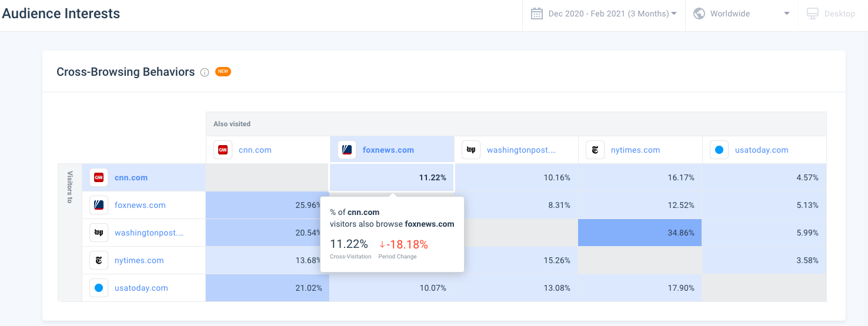Click the Fox News logo in column header
Viewport: 868px width, 326px height.
[347, 150]
